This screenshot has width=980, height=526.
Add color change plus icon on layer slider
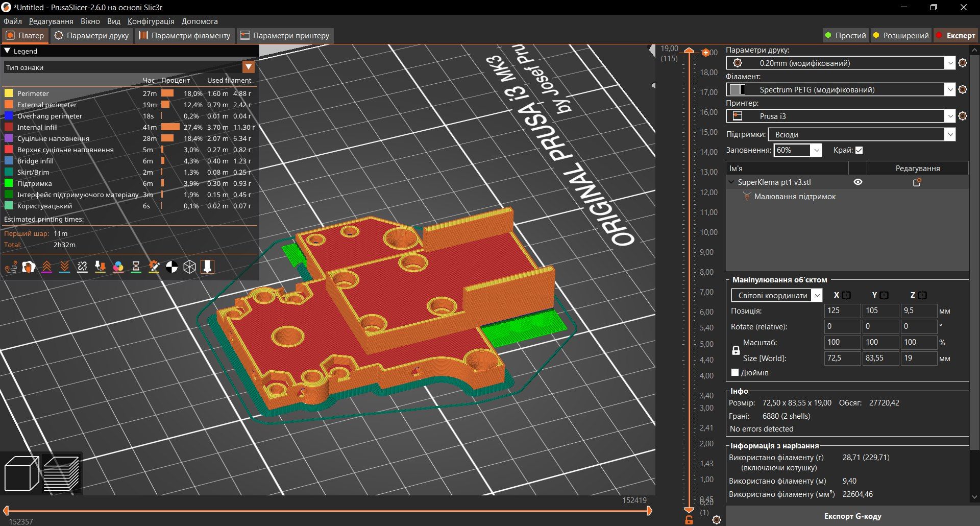(706, 53)
